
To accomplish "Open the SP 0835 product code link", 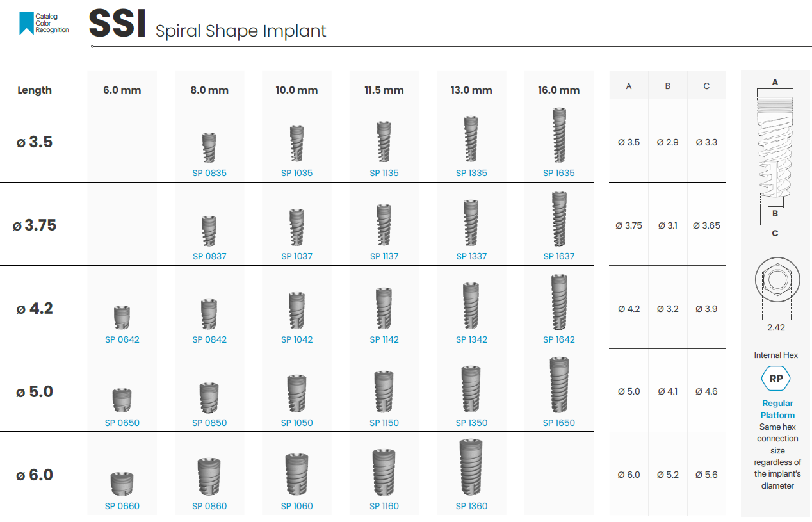I will pos(209,173).
